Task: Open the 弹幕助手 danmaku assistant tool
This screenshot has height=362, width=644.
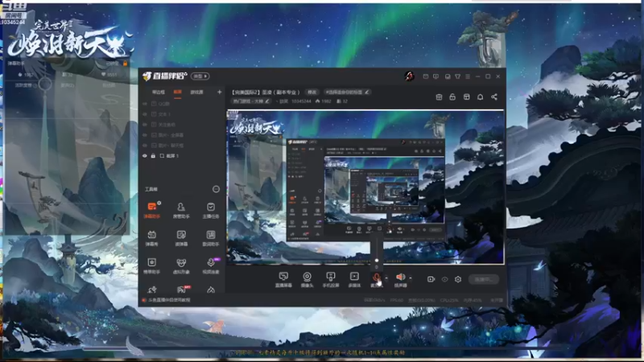Action: tap(152, 209)
